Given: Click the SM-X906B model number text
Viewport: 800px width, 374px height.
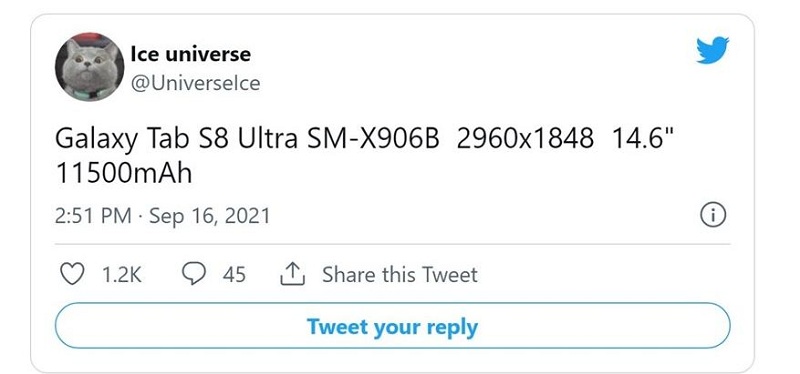Looking at the screenshot, I should coord(373,139).
